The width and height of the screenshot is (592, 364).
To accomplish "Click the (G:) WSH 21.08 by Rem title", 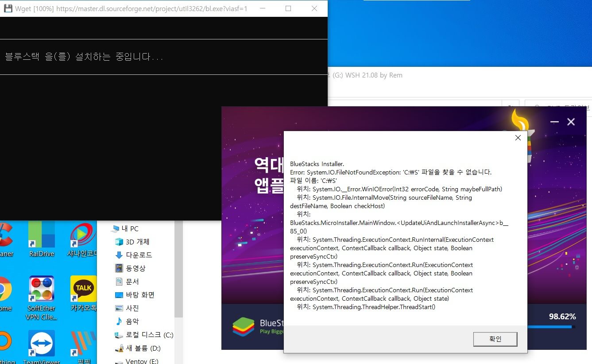I will tap(367, 75).
